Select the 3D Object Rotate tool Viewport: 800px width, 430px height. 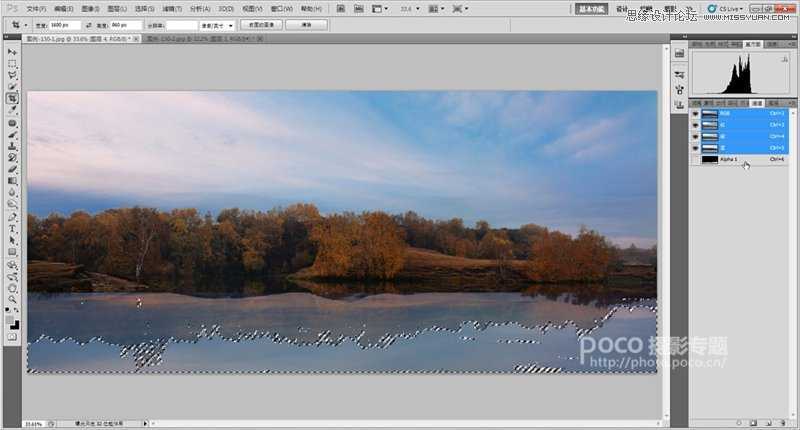(x=12, y=265)
